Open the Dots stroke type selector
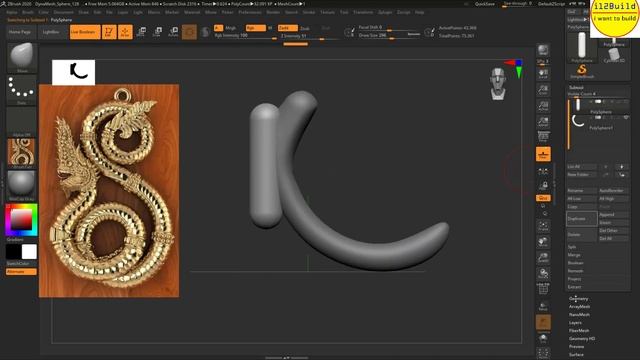This screenshot has width=640, height=360. (x=22, y=89)
